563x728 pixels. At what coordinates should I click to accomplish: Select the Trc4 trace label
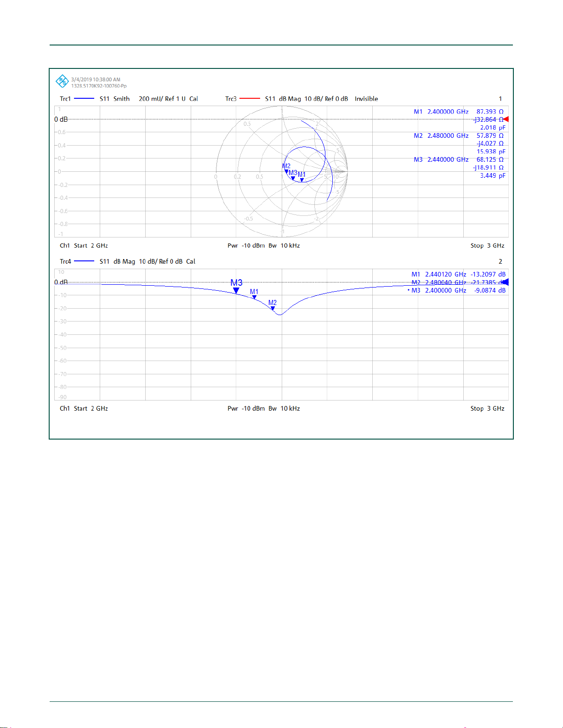click(65, 261)
